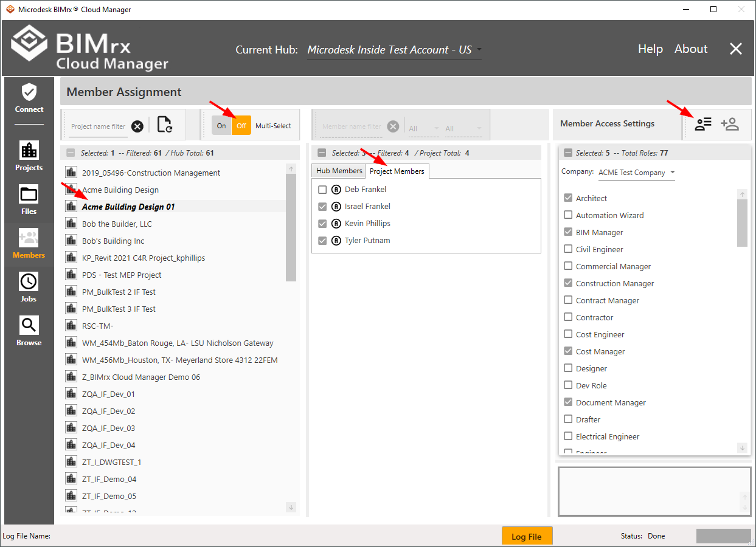Image resolution: width=756 pixels, height=547 pixels.
Task: Open the About menu
Action: tap(691, 49)
